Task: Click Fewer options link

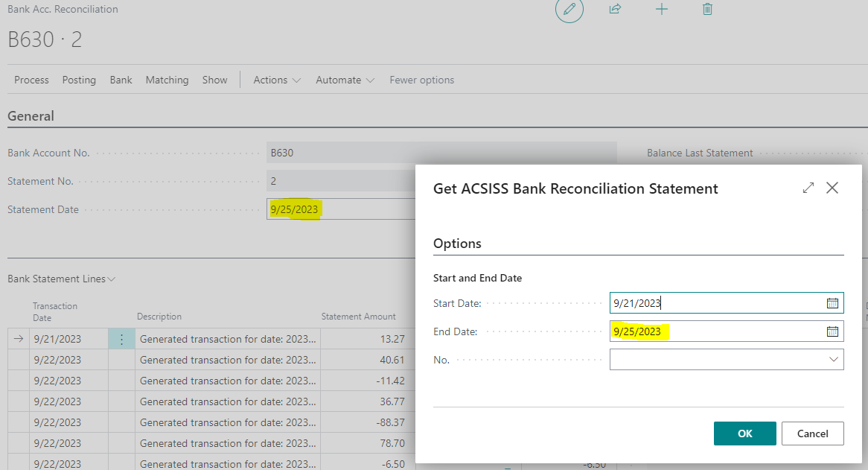Action: coord(421,80)
